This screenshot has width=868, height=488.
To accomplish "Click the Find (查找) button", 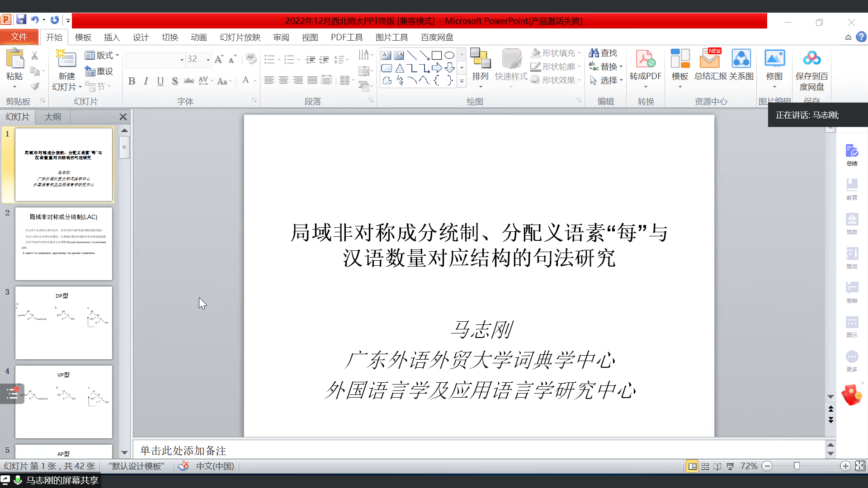I will pyautogui.click(x=603, y=53).
